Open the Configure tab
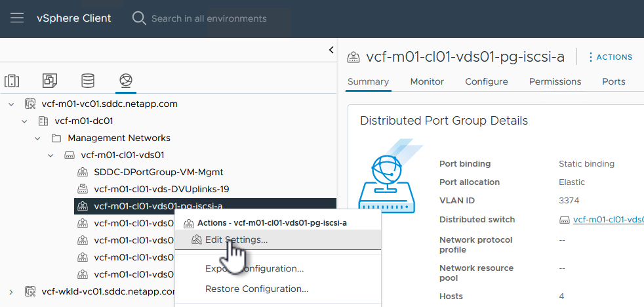644x307 pixels. (x=486, y=81)
